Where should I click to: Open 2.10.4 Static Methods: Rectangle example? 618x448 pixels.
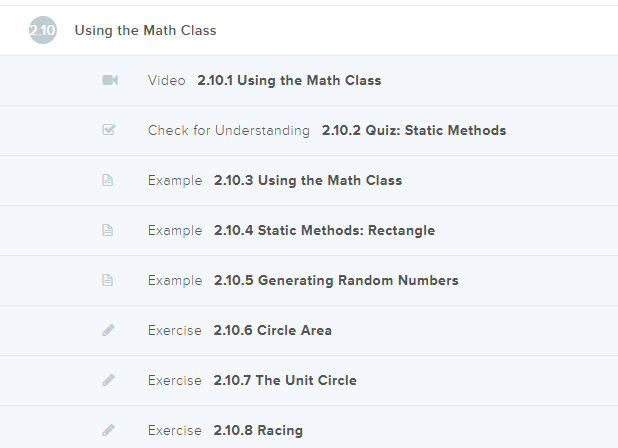coord(324,230)
